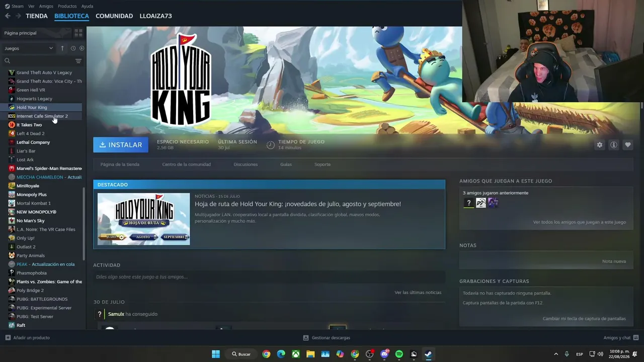Select It Takes Two in the library list
The width and height of the screenshot is (644, 362).
pos(29,125)
